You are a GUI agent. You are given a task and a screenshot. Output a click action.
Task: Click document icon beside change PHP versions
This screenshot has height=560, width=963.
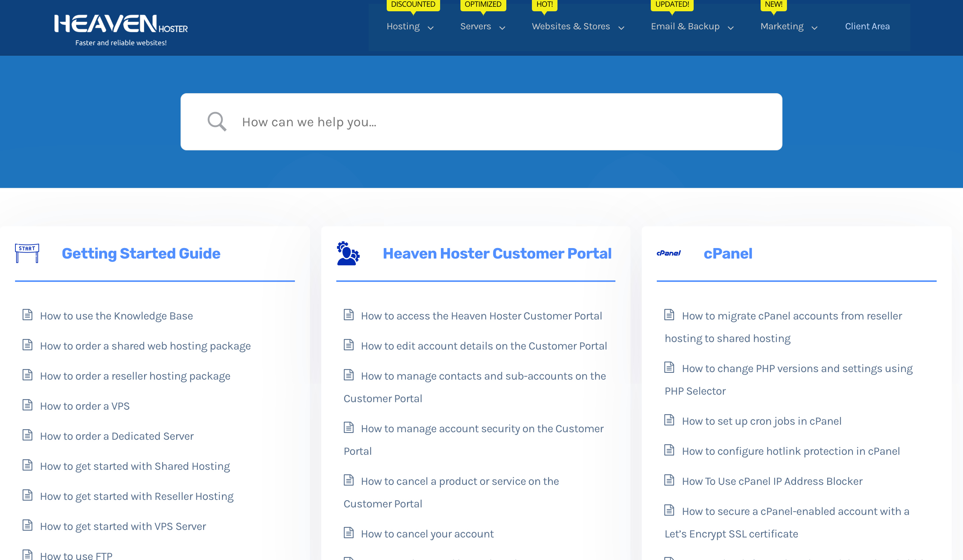(x=669, y=367)
